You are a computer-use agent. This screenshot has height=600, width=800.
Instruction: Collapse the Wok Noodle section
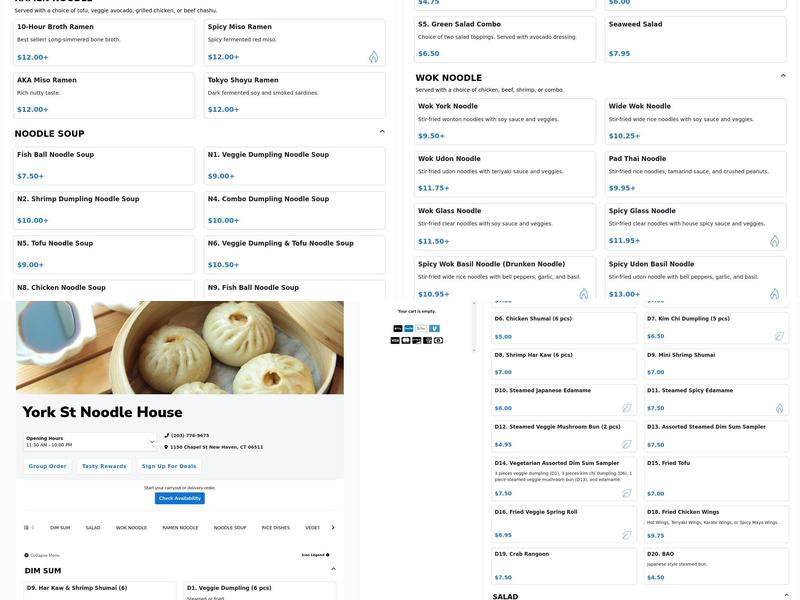coord(783,76)
